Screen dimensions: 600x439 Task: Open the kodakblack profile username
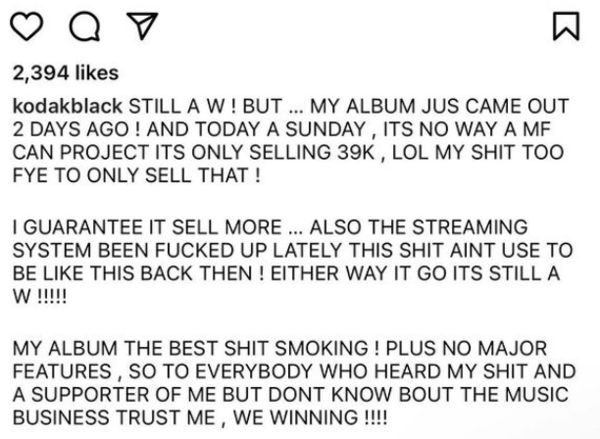click(67, 106)
